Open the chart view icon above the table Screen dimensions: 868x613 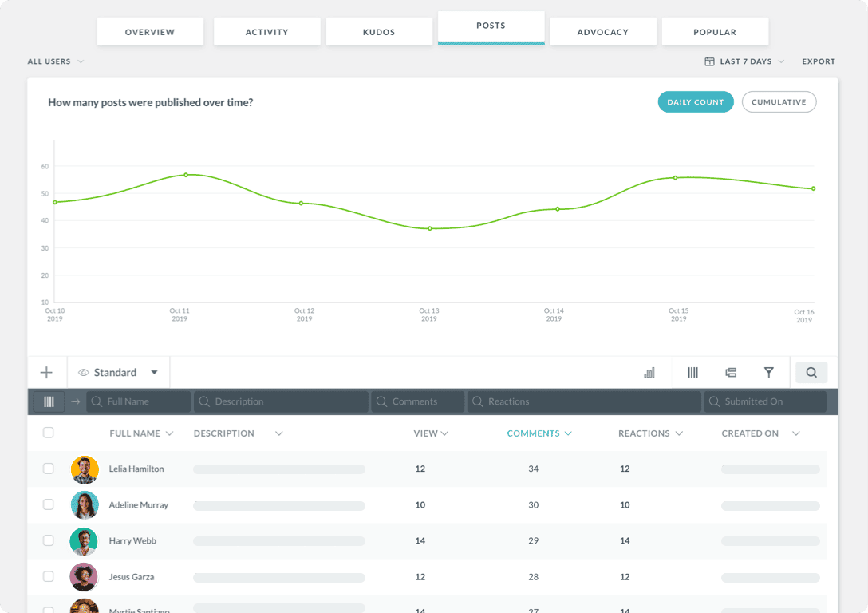click(x=649, y=372)
